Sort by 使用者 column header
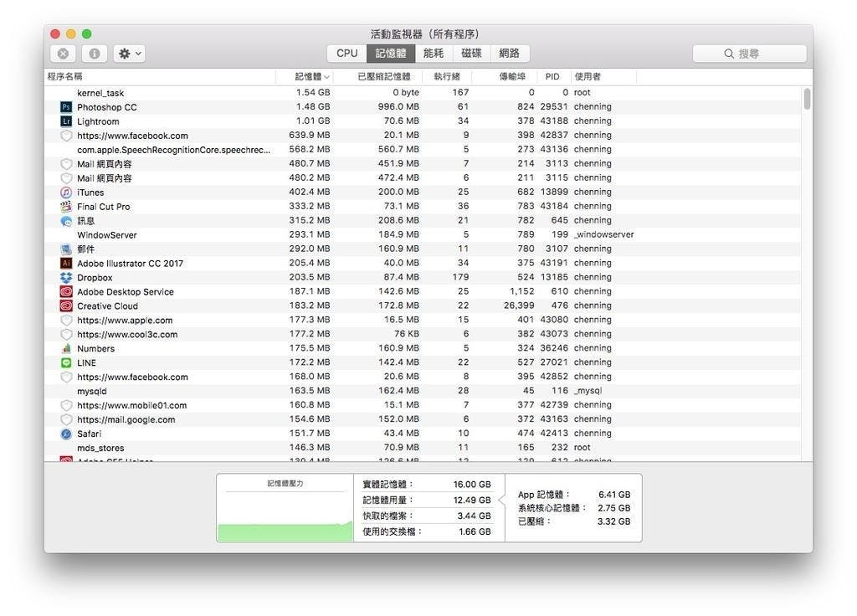857x616 pixels. click(603, 76)
